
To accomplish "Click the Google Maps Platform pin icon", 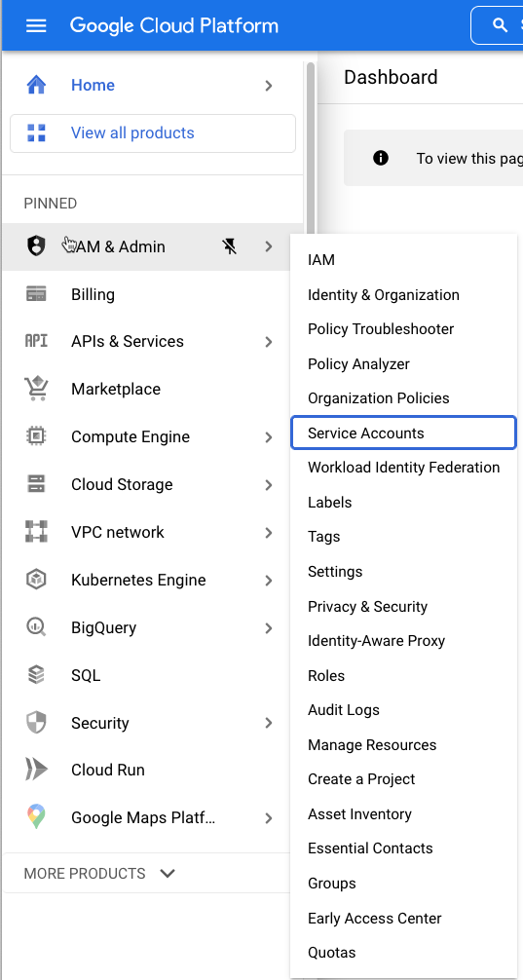I will point(36,817).
